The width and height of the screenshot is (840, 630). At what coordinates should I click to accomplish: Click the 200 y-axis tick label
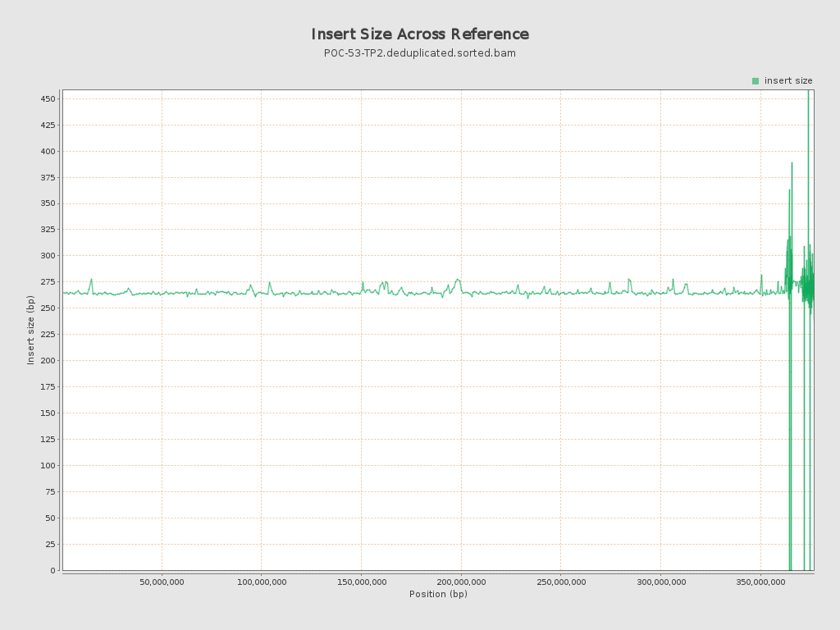[48, 361]
